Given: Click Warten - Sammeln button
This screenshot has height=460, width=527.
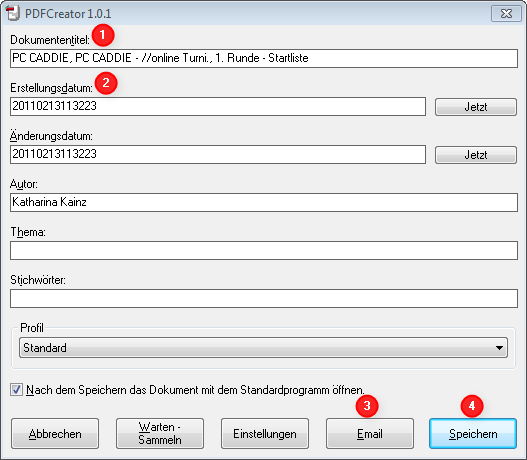Looking at the screenshot, I should click(160, 434).
